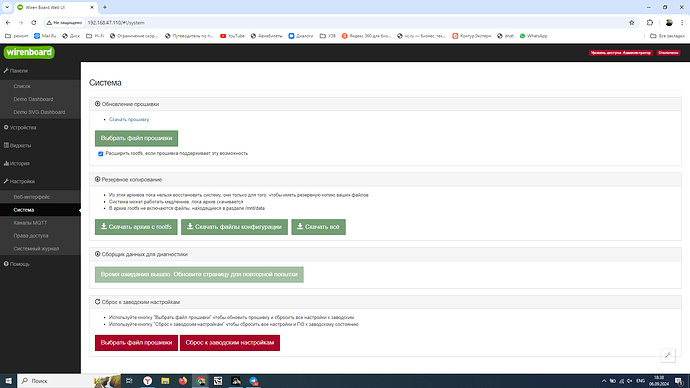
Task: Open the Контур.Экстерн bookmark
Action: click(471, 36)
